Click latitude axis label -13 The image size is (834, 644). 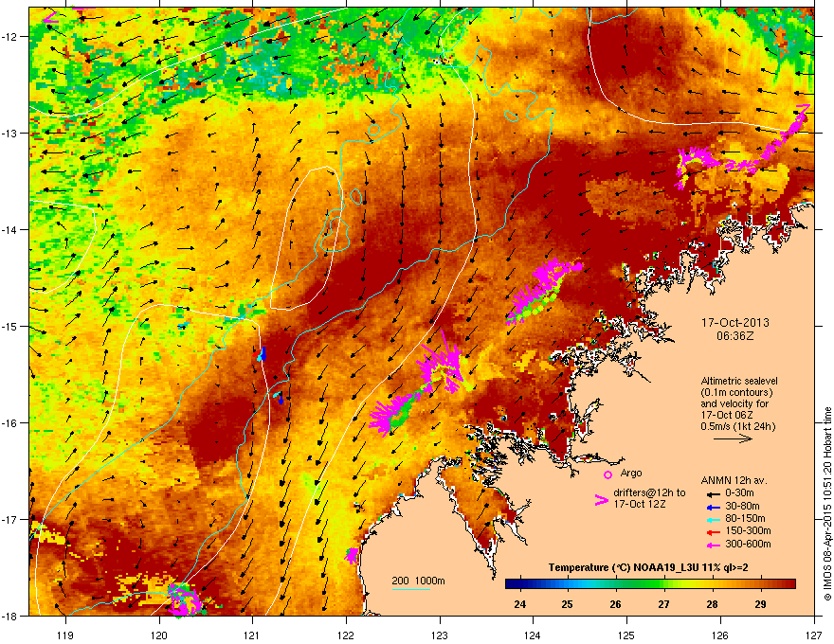9,133
